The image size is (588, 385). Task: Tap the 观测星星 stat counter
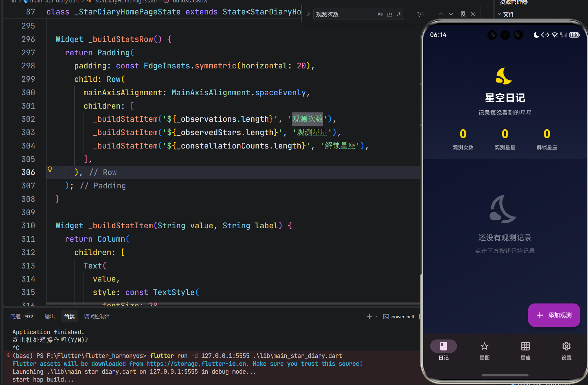pyautogui.click(x=505, y=139)
